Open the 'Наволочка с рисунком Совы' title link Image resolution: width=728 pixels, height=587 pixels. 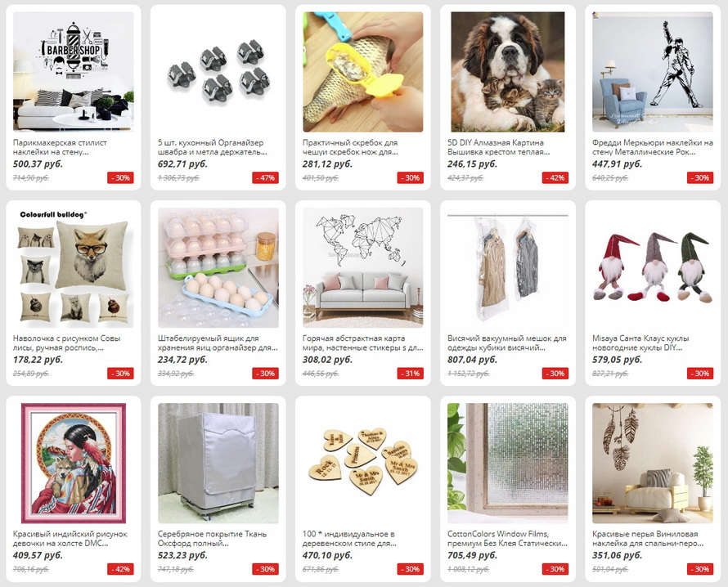pos(67,338)
